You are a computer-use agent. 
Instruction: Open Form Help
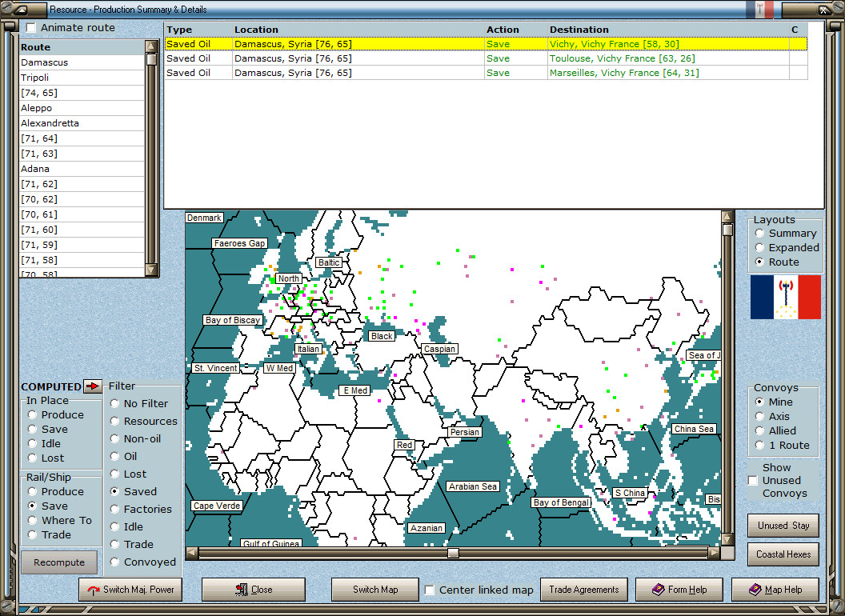(679, 590)
